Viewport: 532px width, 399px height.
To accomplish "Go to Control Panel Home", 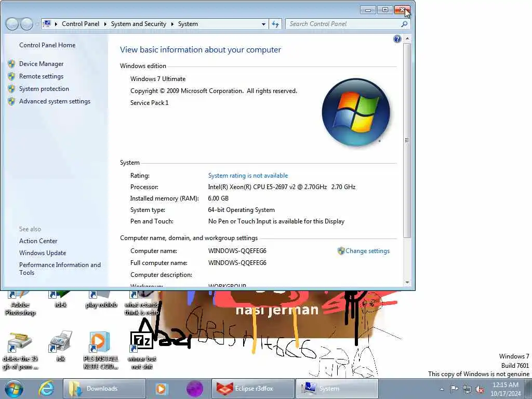I will click(47, 45).
